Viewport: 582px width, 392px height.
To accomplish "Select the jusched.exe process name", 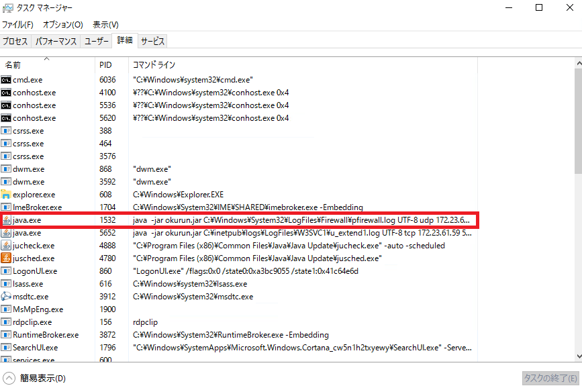I will click(x=34, y=258).
